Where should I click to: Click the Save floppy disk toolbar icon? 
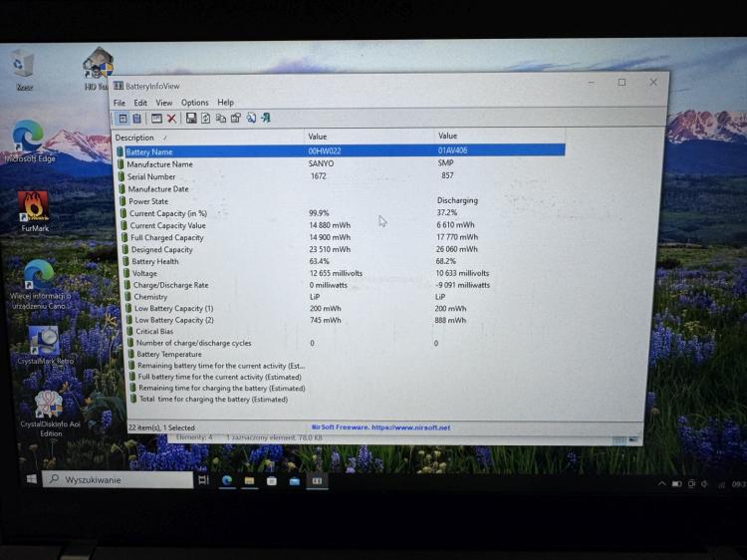point(191,119)
